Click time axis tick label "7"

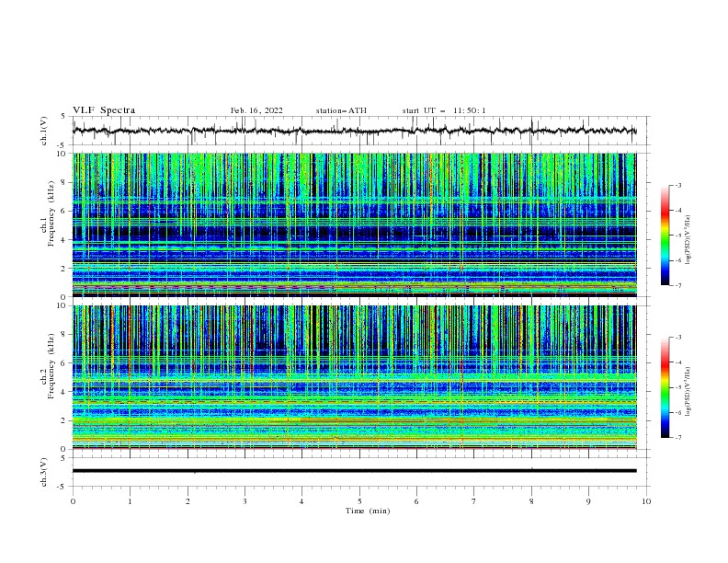(474, 501)
